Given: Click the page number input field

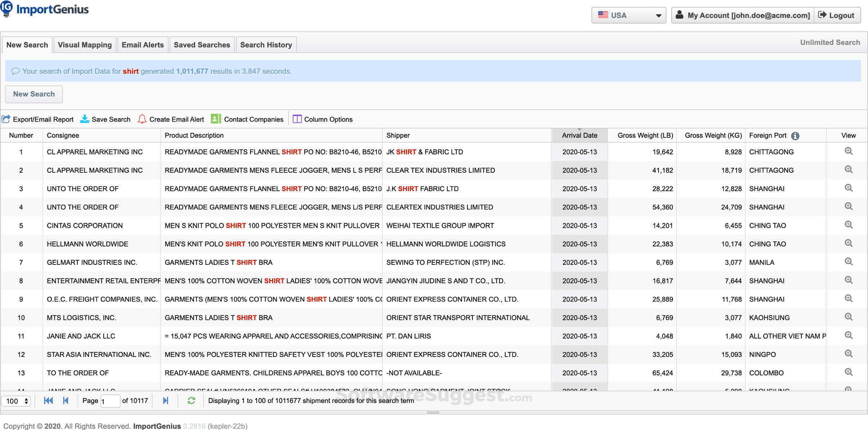Looking at the screenshot, I should (110, 401).
